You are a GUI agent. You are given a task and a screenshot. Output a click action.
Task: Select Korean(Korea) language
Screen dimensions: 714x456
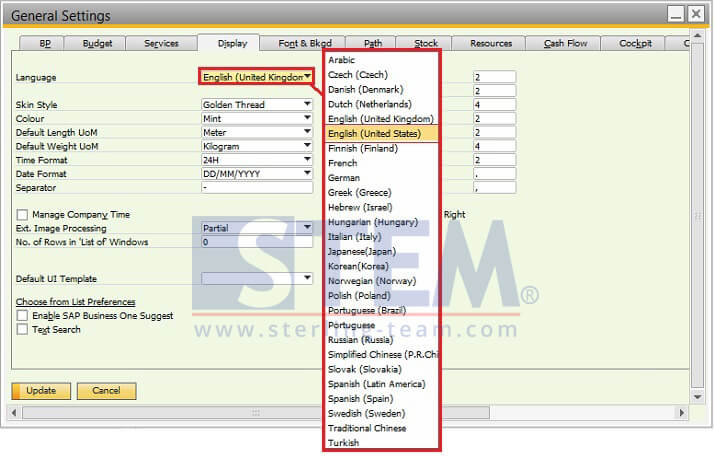382,266
